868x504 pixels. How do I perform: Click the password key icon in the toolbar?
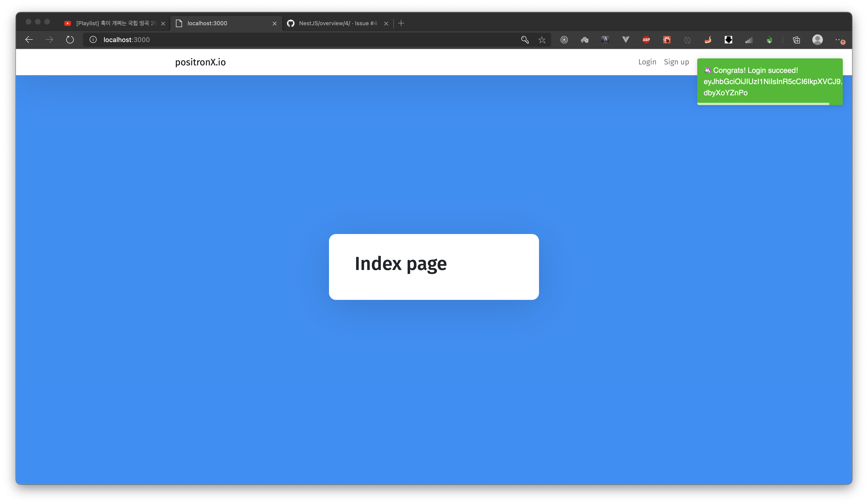click(x=525, y=40)
